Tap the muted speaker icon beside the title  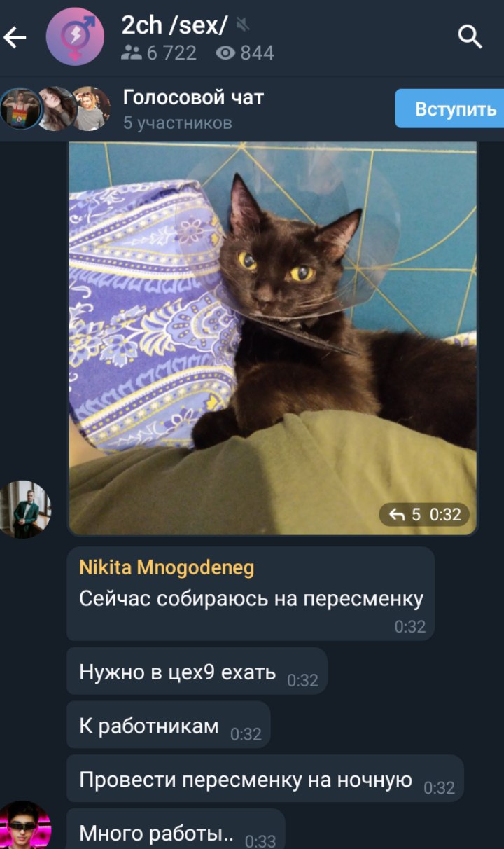(x=243, y=25)
